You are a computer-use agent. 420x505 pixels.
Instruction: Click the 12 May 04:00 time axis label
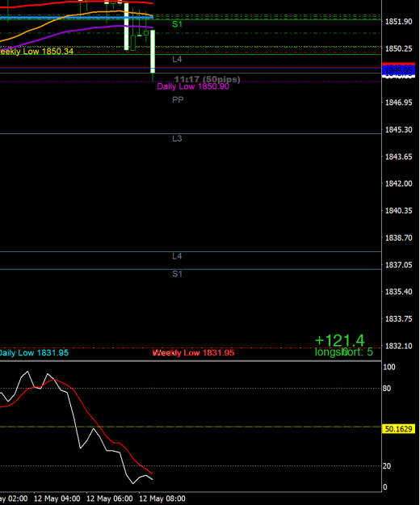click(x=57, y=499)
